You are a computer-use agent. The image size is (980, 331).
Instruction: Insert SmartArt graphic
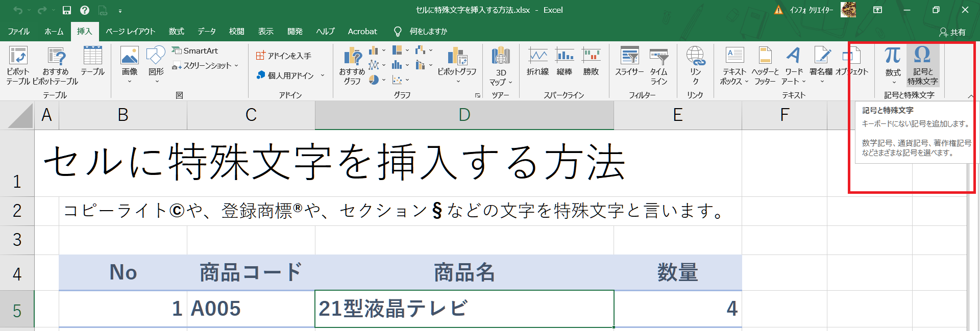pyautogui.click(x=195, y=51)
